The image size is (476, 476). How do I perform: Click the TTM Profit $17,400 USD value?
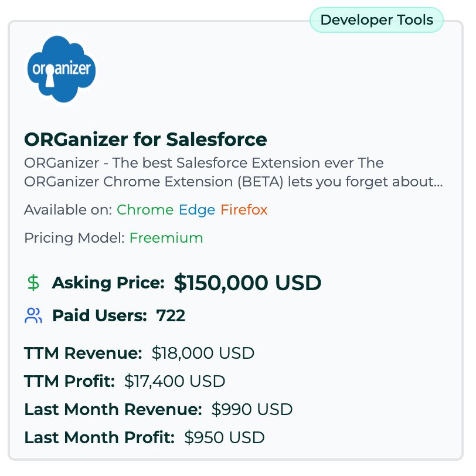(175, 381)
